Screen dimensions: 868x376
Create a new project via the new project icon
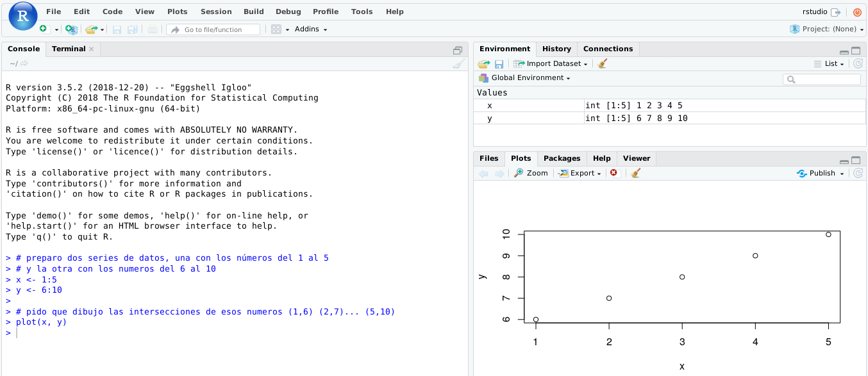[71, 29]
